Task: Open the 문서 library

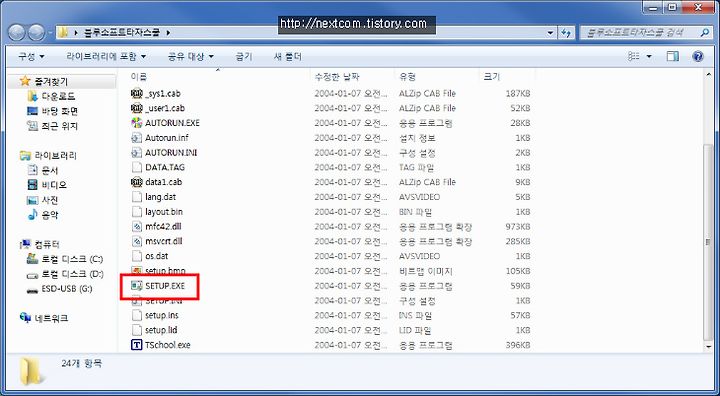Action: click(50, 170)
